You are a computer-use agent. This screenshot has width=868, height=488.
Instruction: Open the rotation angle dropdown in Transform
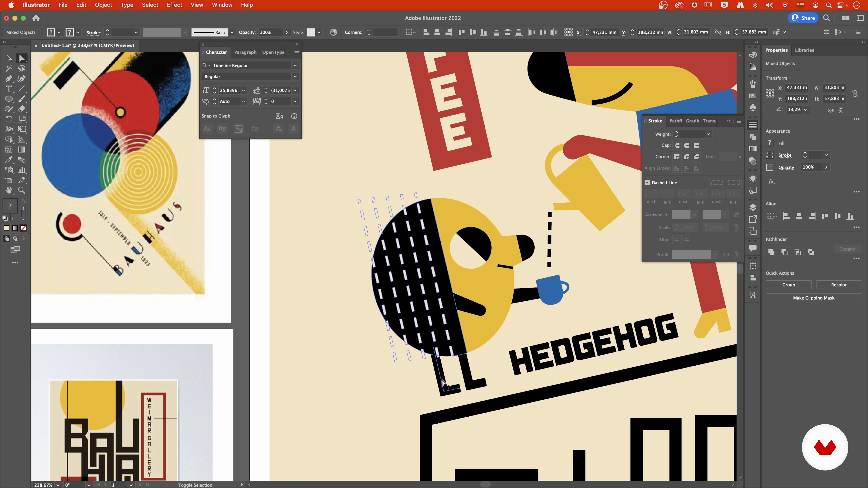pyautogui.click(x=806, y=109)
